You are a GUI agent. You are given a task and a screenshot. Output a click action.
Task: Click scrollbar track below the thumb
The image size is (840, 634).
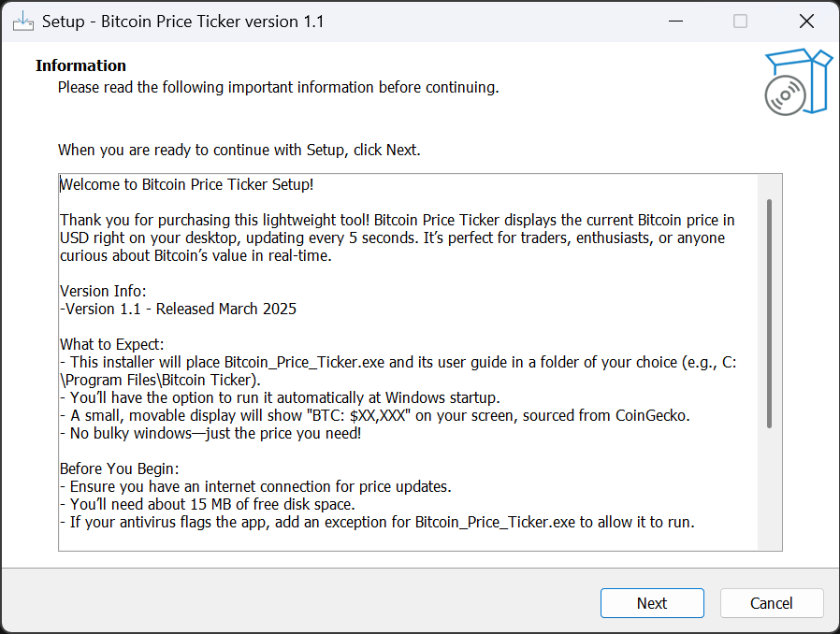pos(770,486)
